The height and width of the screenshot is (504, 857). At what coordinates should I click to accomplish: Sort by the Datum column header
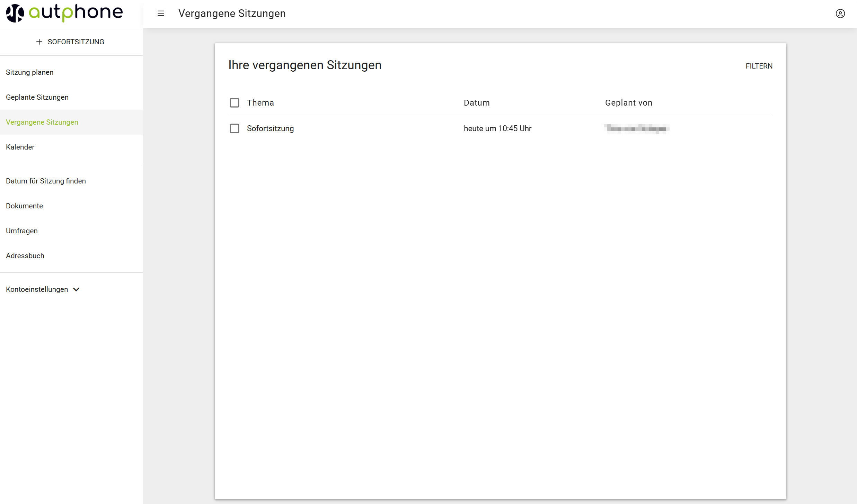pyautogui.click(x=476, y=103)
